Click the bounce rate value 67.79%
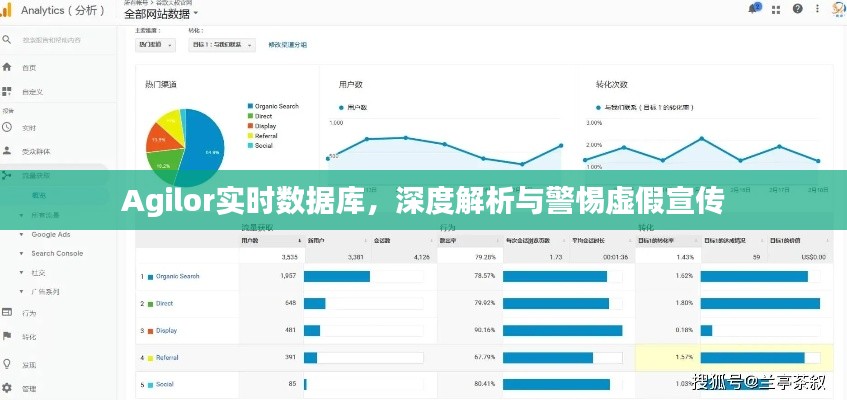The image size is (847, 400). pos(485,357)
